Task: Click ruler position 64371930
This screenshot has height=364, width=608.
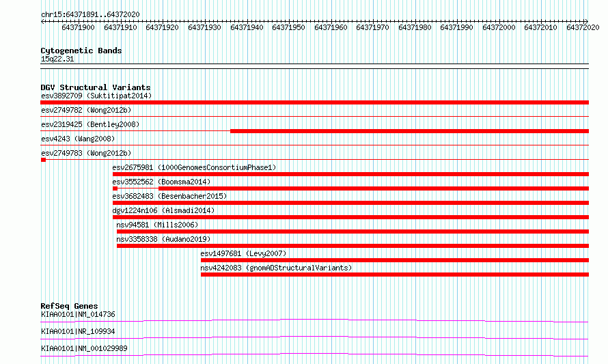Action: click(x=204, y=27)
